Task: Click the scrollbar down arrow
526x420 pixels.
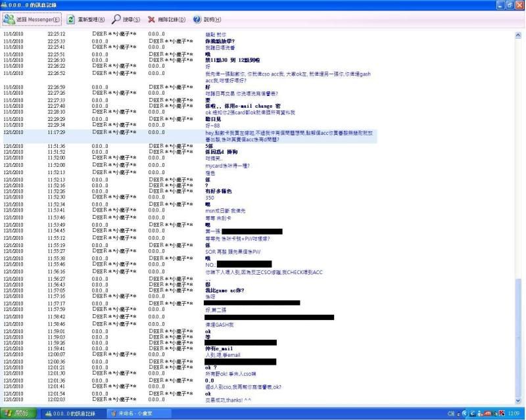Action: 518,400
